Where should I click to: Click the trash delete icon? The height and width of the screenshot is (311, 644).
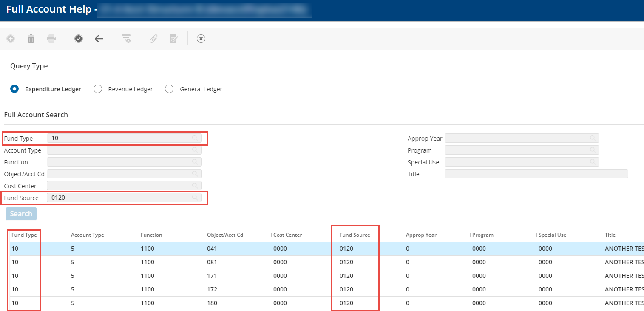31,39
